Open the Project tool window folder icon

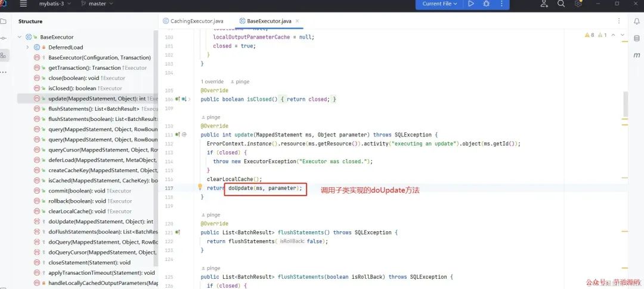[x=4, y=21]
